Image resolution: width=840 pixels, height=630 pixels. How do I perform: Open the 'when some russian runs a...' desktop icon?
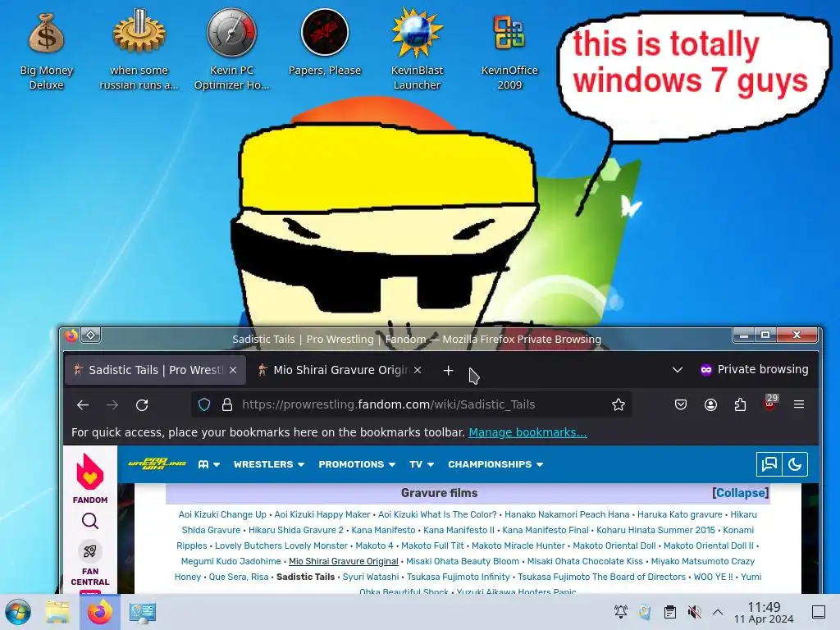click(139, 51)
